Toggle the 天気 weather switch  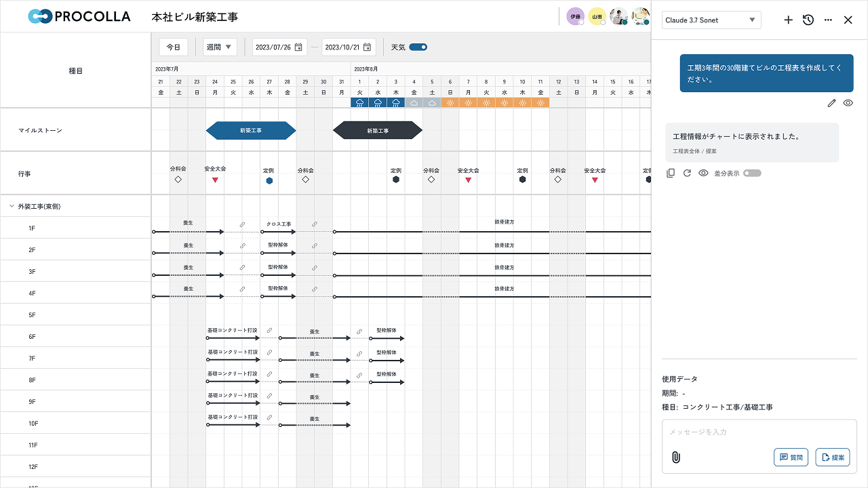click(x=419, y=47)
